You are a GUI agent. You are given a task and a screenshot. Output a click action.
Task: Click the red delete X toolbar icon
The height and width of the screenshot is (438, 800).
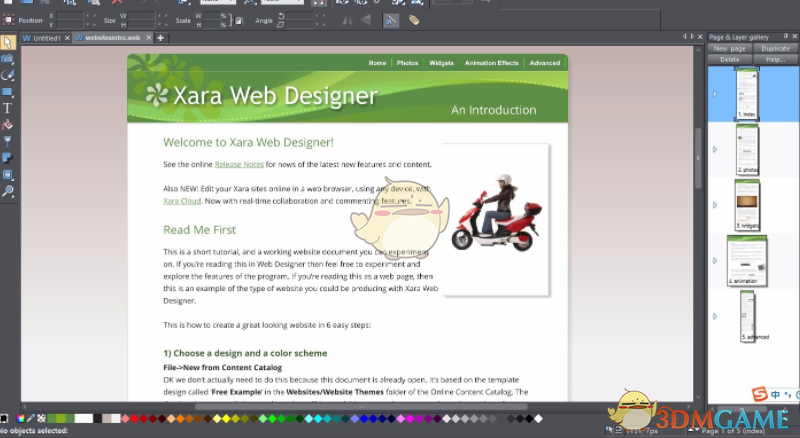pyautogui.click(x=117, y=2)
